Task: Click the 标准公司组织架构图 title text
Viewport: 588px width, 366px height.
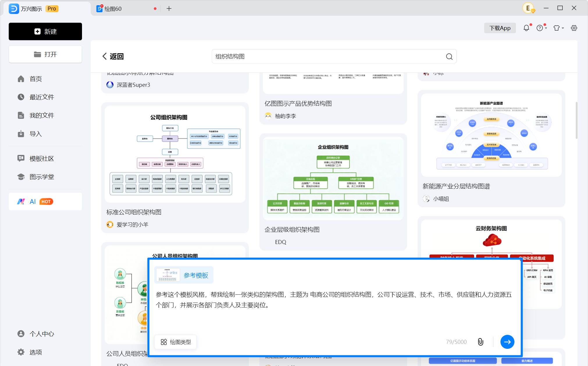Action: pos(134,212)
